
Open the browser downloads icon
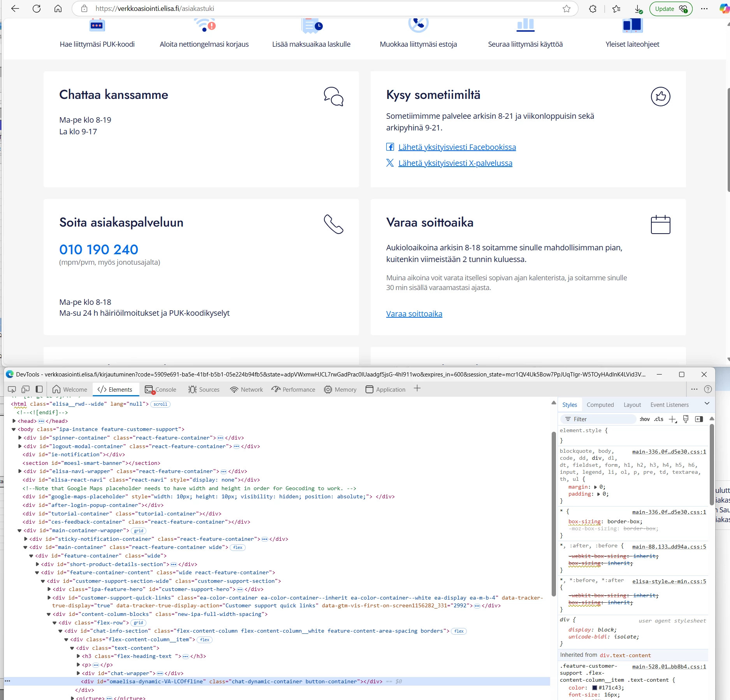(x=638, y=9)
